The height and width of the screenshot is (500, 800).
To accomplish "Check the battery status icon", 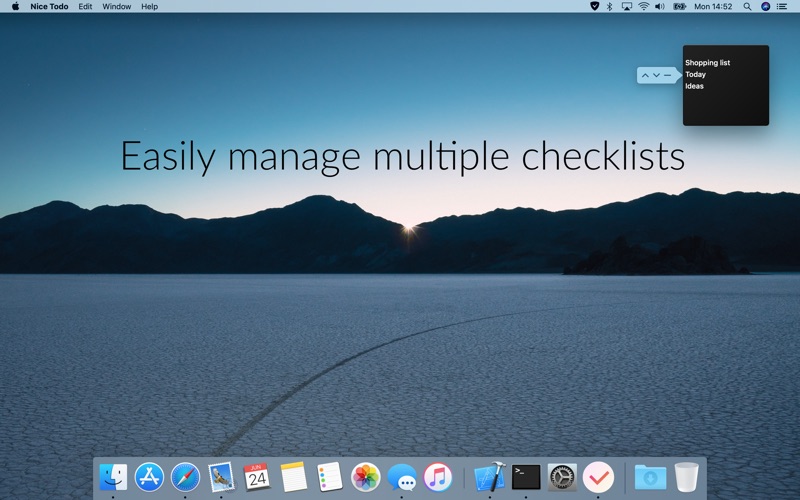I will pyautogui.click(x=679, y=7).
